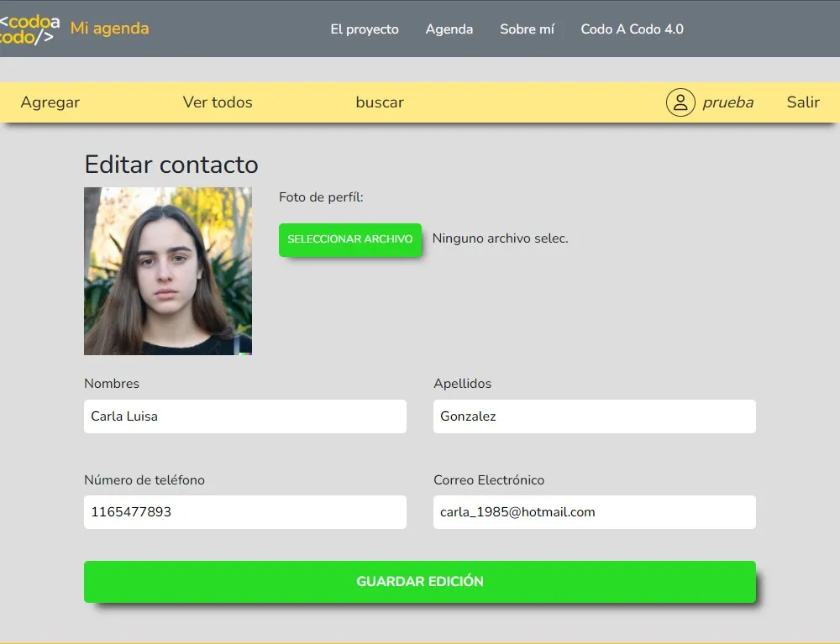
Task: Click the Codo a Codo logo
Action: [x=29, y=29]
